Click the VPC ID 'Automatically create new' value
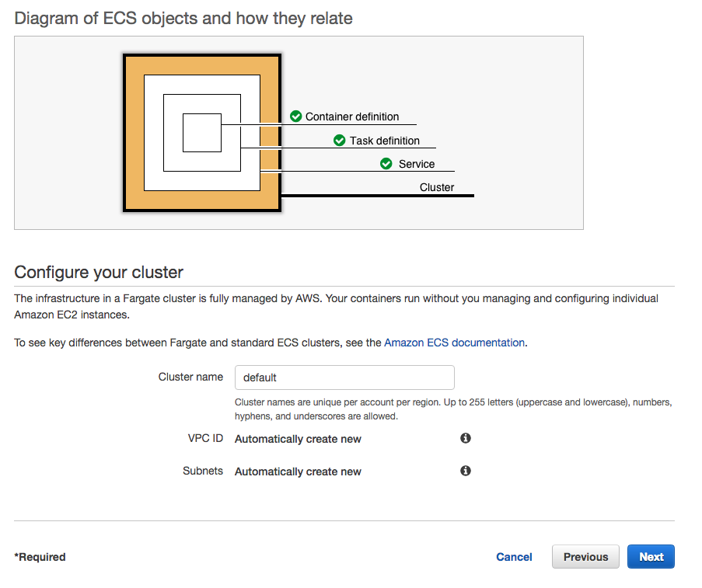This screenshot has height=588, width=702. click(x=298, y=439)
